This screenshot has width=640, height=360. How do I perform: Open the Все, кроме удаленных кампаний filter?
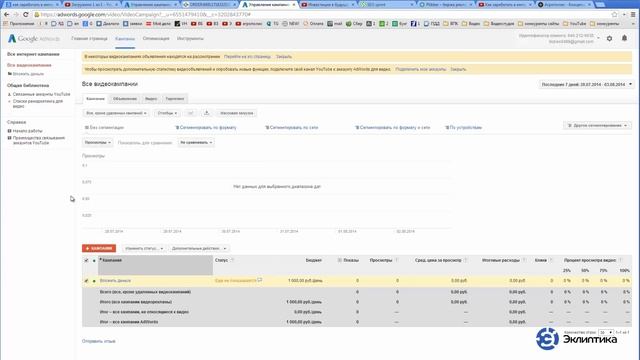116,113
